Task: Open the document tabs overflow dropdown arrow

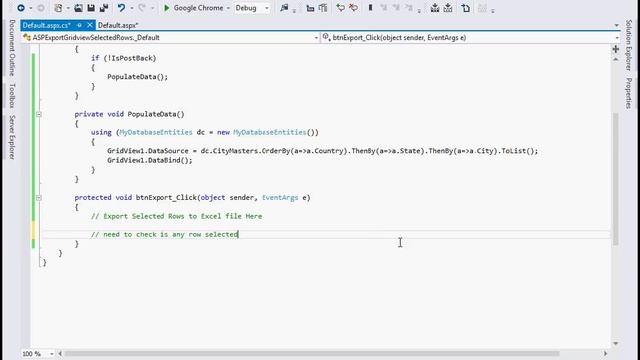Action: (616, 25)
